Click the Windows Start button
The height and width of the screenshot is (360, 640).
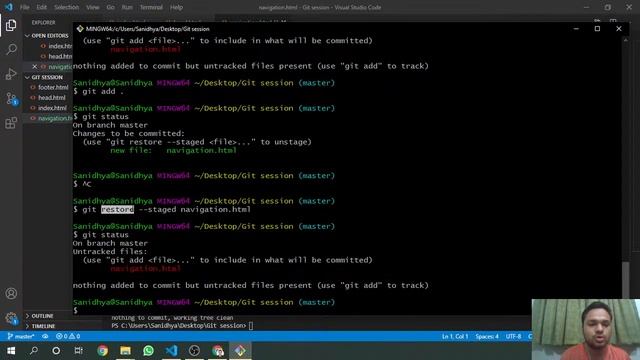tap(11, 351)
